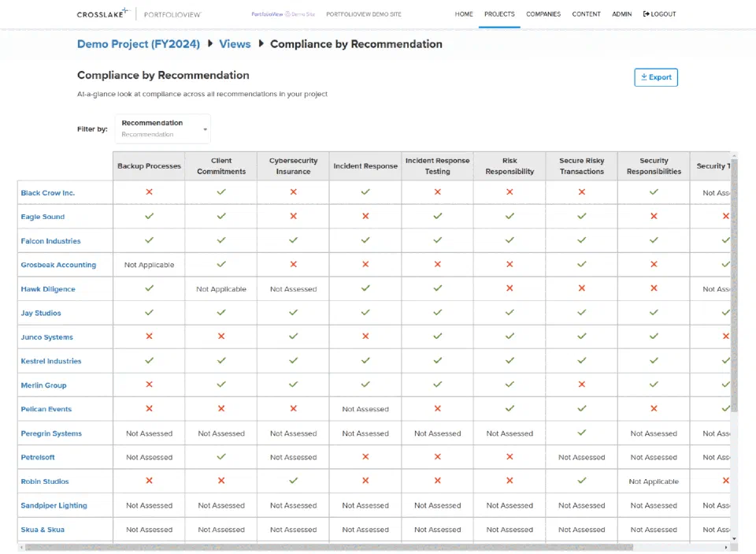Image resolution: width=756 pixels, height=554 pixels.
Task: Open the Falcon Industries company link
Action: pyautogui.click(x=50, y=241)
